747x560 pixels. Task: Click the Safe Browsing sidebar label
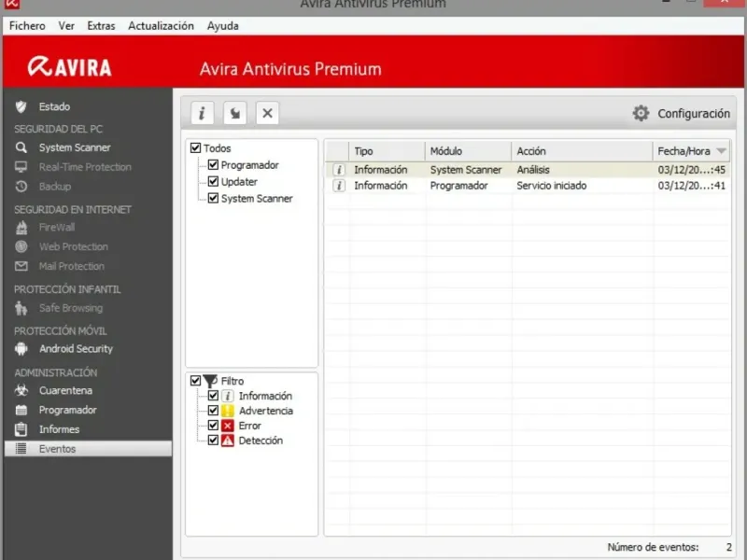point(71,308)
